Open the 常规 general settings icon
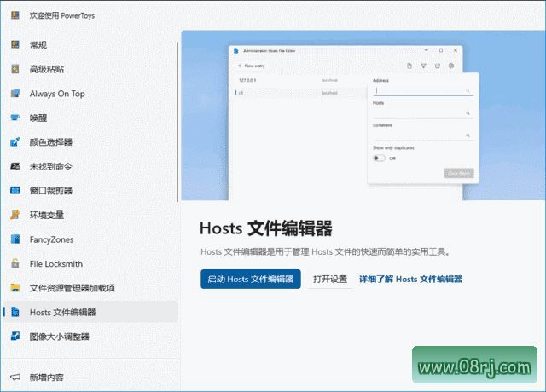The image size is (546, 392). click(x=15, y=44)
